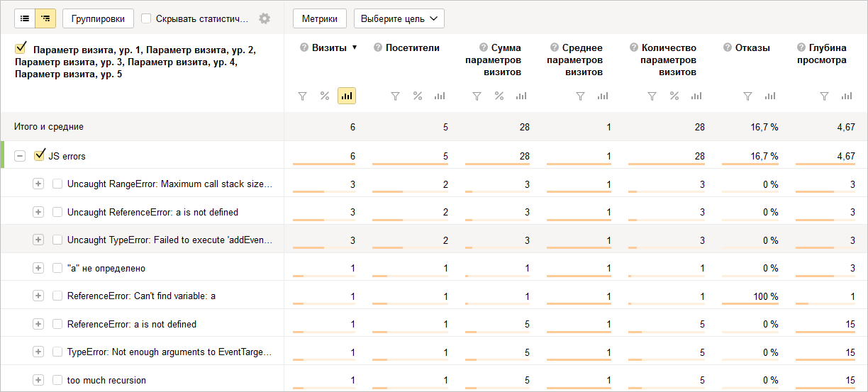Toggle bar chart icon under Визиты column

347,96
